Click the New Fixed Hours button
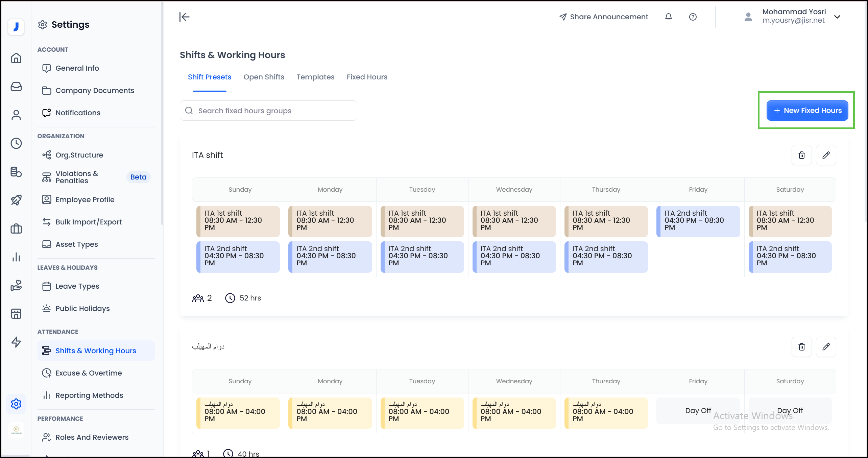This screenshot has width=868, height=458. [807, 110]
